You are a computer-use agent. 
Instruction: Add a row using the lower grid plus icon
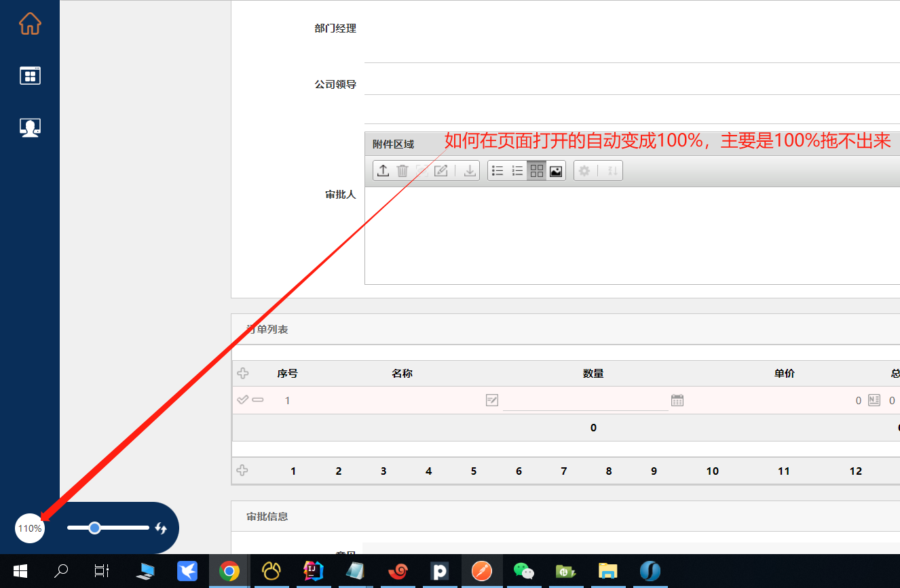coord(242,471)
